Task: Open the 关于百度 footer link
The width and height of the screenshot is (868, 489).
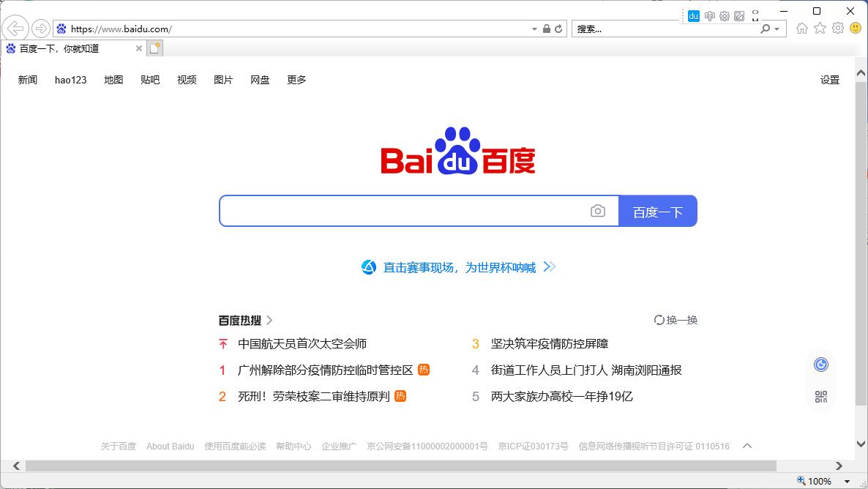Action: coord(118,446)
